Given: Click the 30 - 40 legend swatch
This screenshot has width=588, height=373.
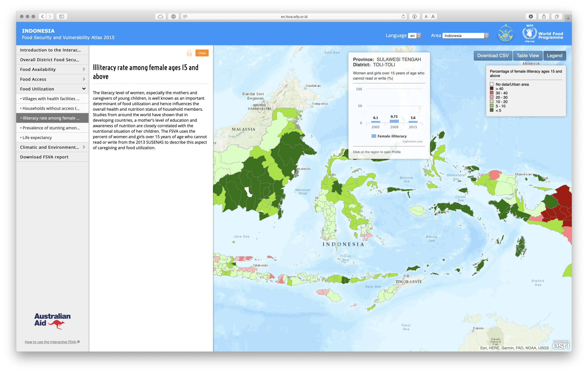Looking at the screenshot, I should tap(492, 93).
